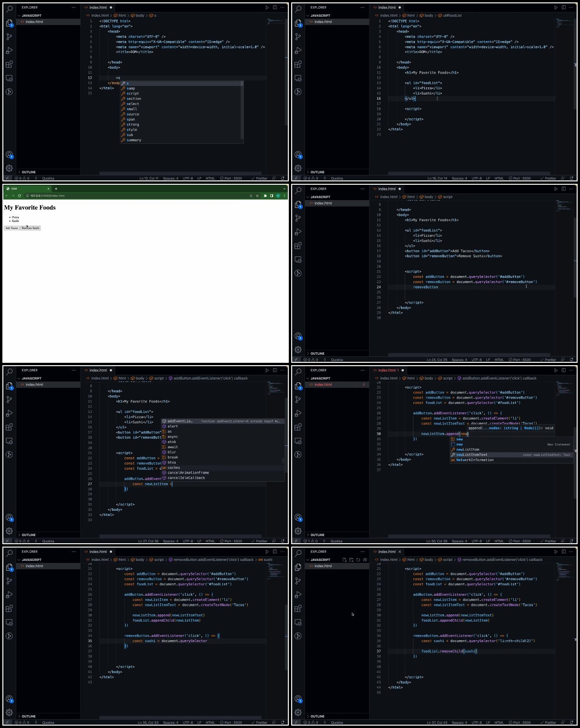Screen dimensions: 580x728
Task: Click the Ln 12, Col 11 cursor position indicator
Action: tap(149, 179)
